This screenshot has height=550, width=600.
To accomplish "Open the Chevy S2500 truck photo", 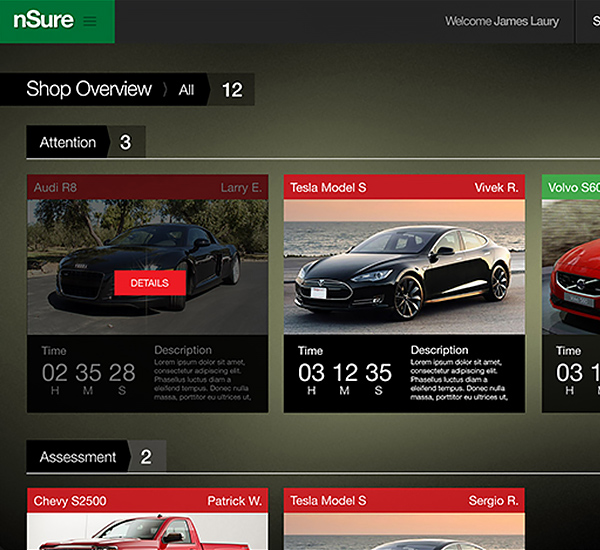I will 147,532.
